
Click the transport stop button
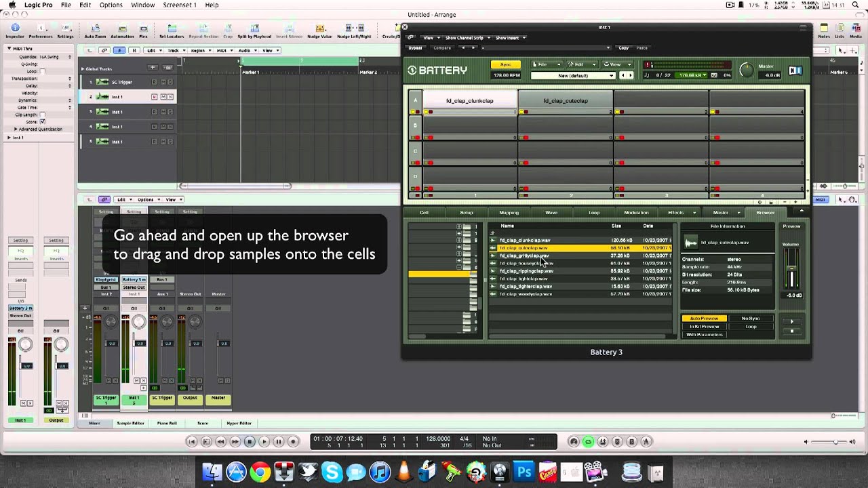coord(249,441)
